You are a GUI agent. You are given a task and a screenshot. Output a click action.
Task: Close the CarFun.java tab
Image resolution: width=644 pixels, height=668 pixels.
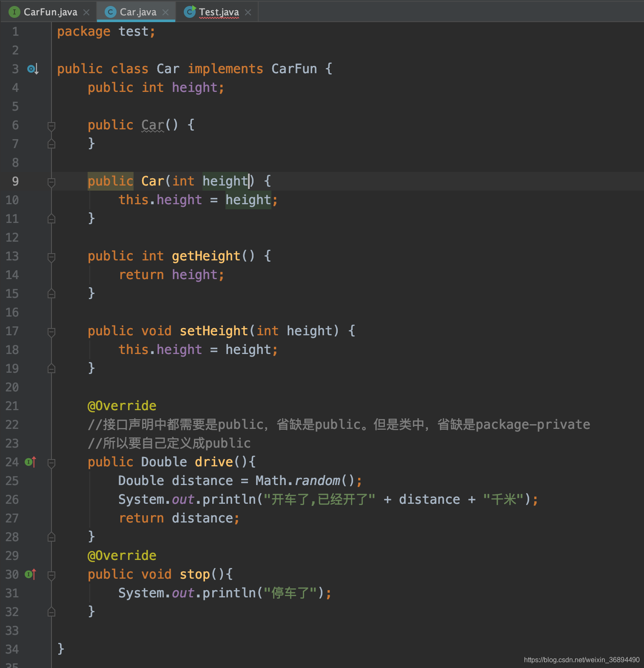click(x=86, y=12)
